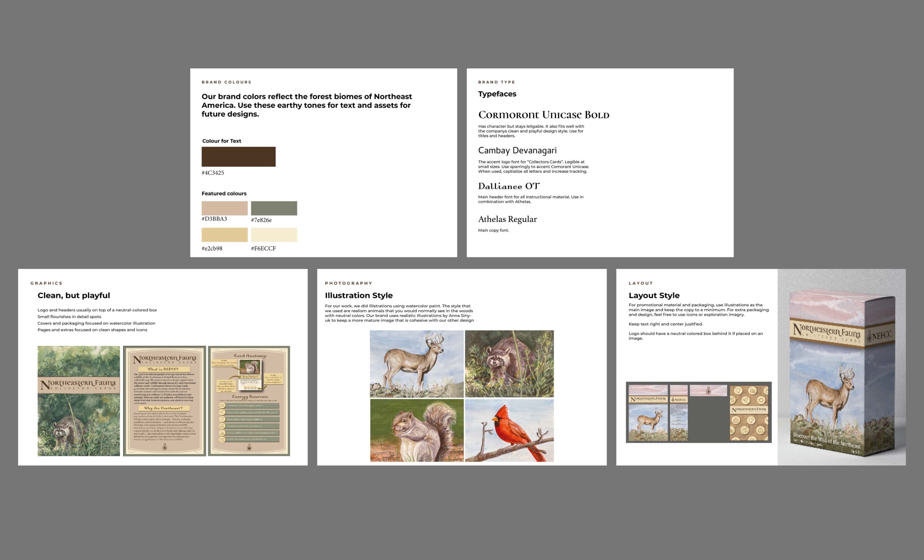The image size is (924, 560).
Task: Click the 3D packaging box mockup
Action: click(841, 375)
